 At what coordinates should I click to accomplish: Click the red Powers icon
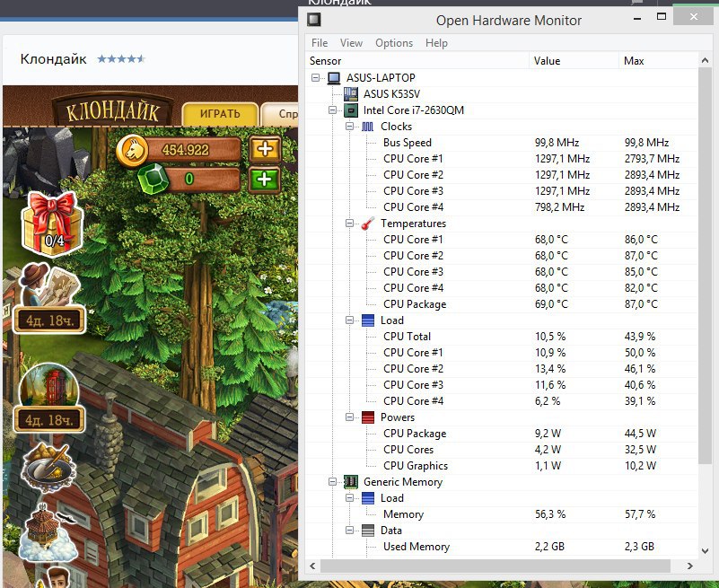[x=368, y=417]
